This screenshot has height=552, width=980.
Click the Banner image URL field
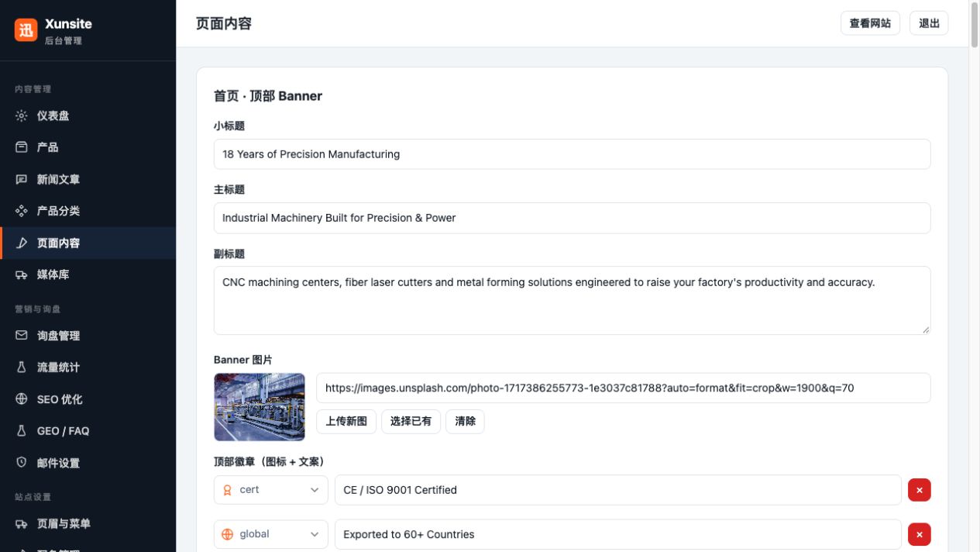point(623,388)
